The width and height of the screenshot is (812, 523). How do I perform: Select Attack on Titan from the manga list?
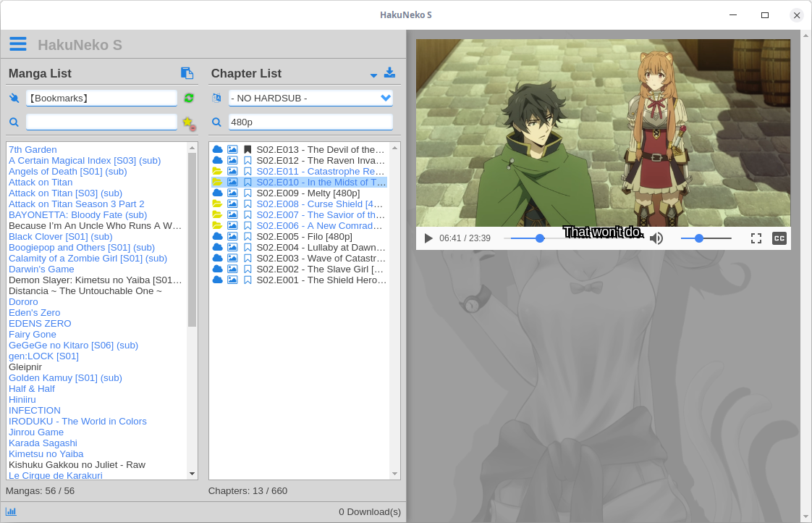tap(41, 182)
